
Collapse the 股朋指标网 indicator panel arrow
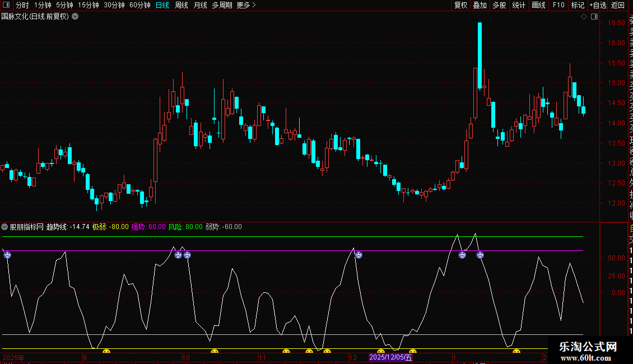click(x=5, y=227)
